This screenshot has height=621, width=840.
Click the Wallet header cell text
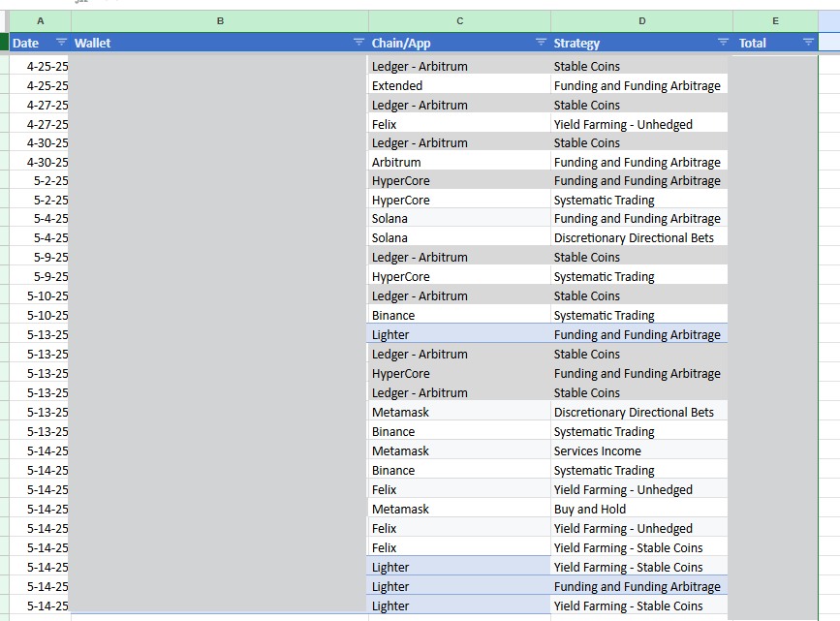click(x=92, y=43)
